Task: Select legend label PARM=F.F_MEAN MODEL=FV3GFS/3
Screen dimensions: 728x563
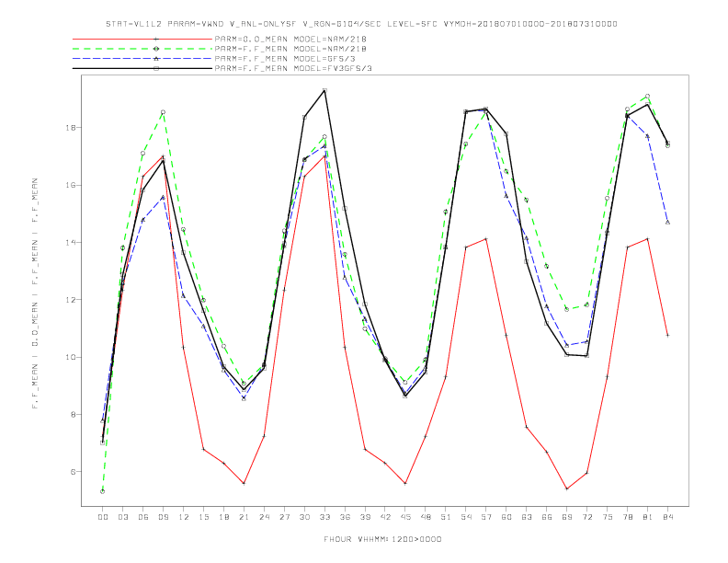Action: click(x=293, y=68)
